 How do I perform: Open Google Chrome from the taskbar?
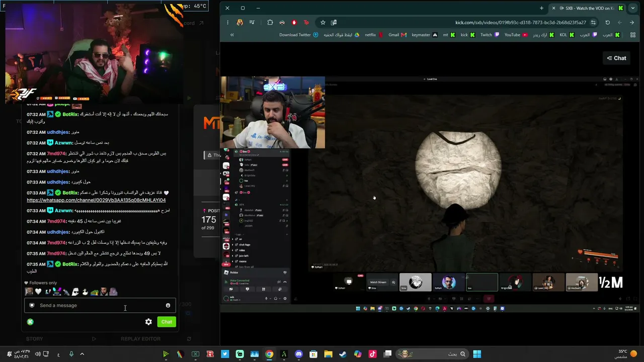click(269, 354)
